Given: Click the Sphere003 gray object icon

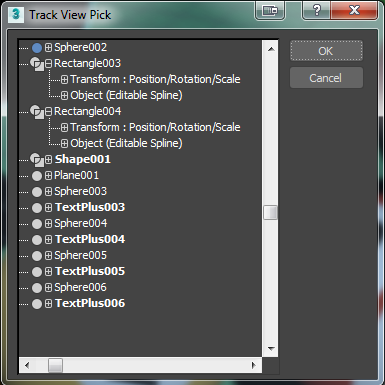Looking at the screenshot, I should (37, 192).
